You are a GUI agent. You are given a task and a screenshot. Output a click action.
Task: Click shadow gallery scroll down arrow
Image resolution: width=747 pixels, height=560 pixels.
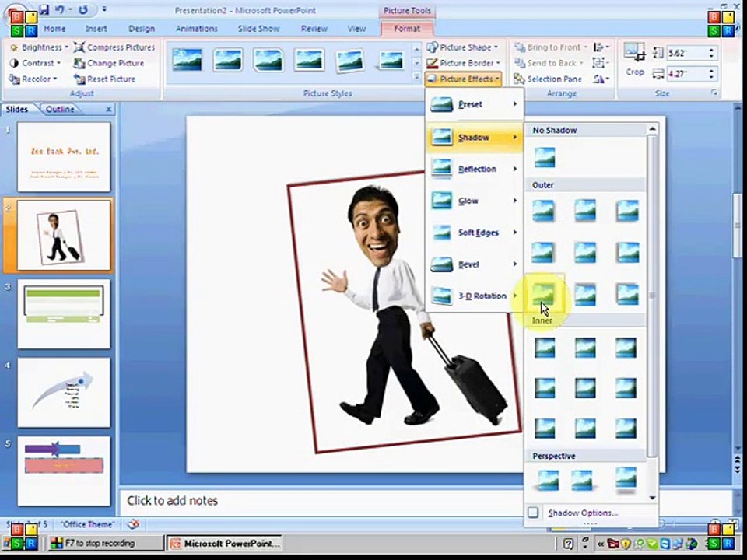click(652, 498)
